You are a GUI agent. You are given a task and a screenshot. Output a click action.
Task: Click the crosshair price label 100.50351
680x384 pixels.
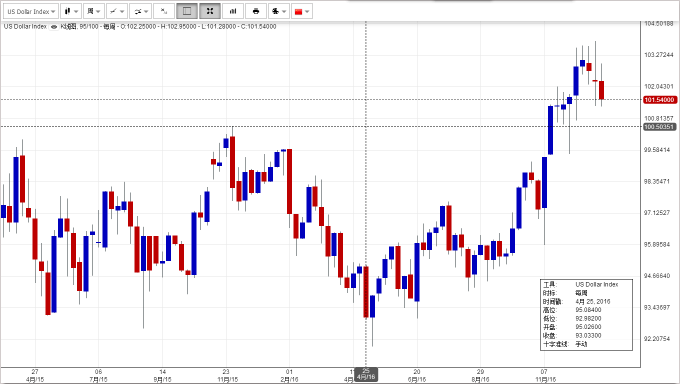point(659,127)
